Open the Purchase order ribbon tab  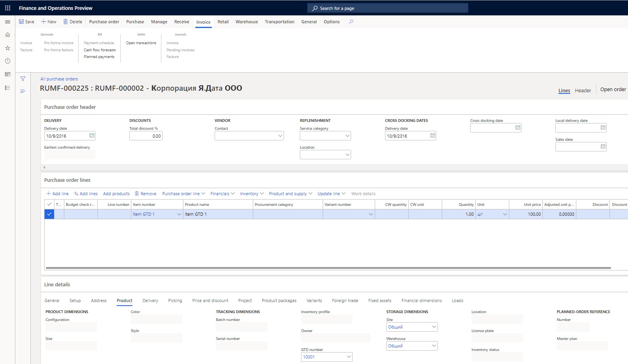(104, 22)
